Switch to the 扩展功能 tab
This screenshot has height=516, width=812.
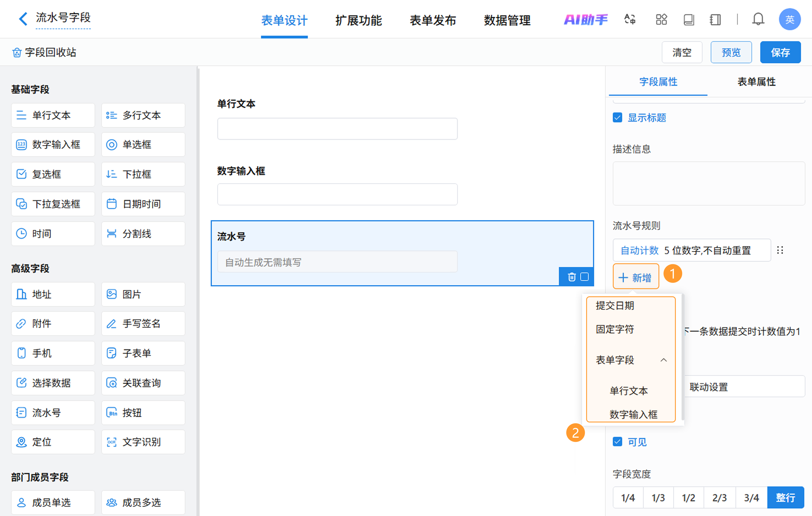[358, 20]
